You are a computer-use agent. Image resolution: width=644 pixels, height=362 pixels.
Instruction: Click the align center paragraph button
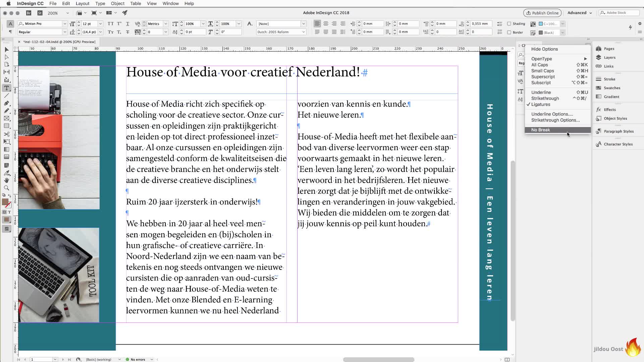coord(326,24)
